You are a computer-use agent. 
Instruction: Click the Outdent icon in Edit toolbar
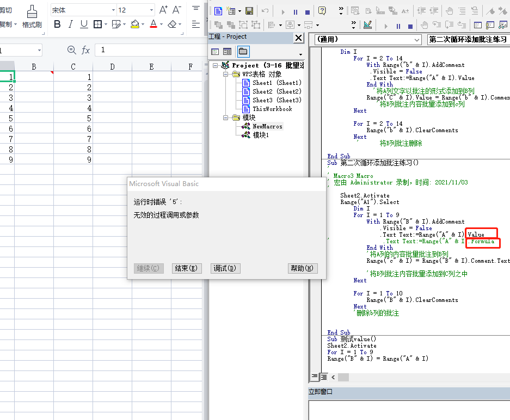point(434,11)
